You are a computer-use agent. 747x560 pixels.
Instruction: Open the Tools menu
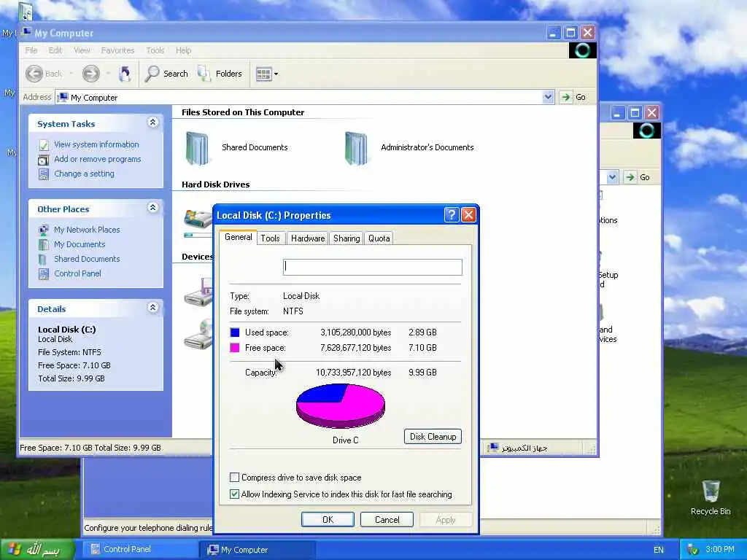(x=155, y=50)
